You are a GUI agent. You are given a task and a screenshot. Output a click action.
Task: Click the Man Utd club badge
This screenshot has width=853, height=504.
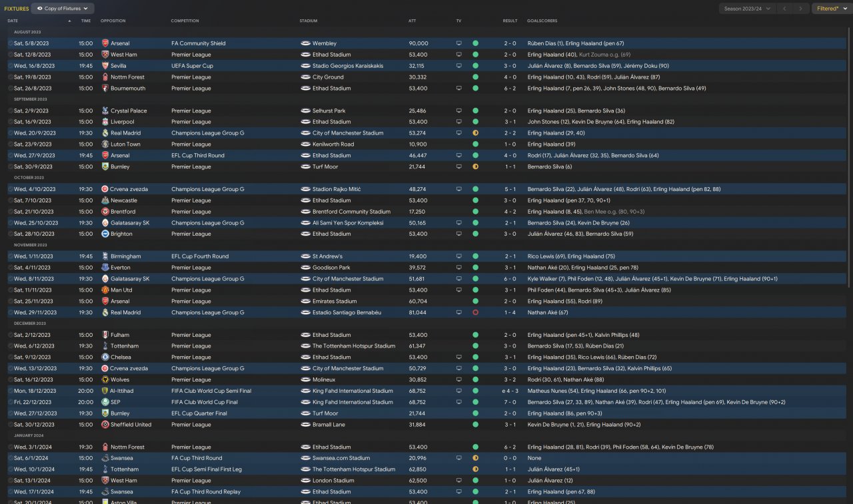pyautogui.click(x=105, y=290)
